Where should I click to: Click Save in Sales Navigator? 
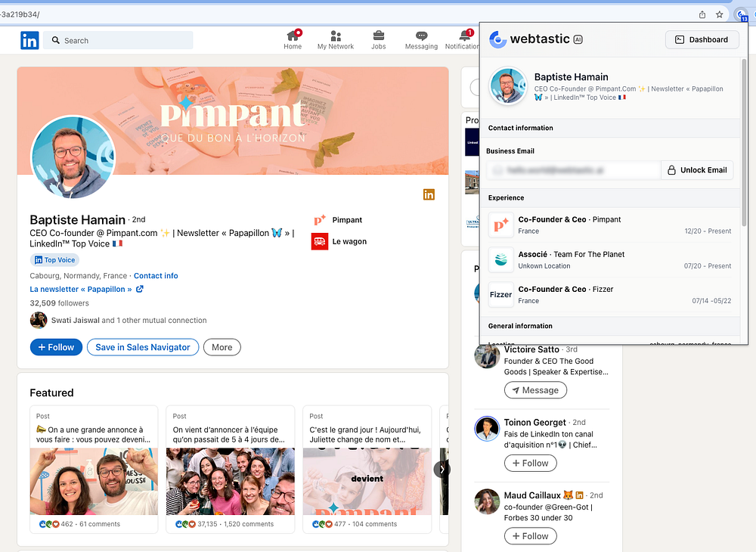coord(143,347)
